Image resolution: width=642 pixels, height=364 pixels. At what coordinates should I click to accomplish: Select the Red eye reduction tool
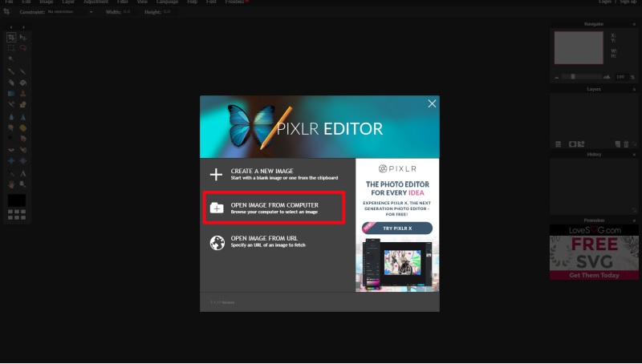[11, 150]
